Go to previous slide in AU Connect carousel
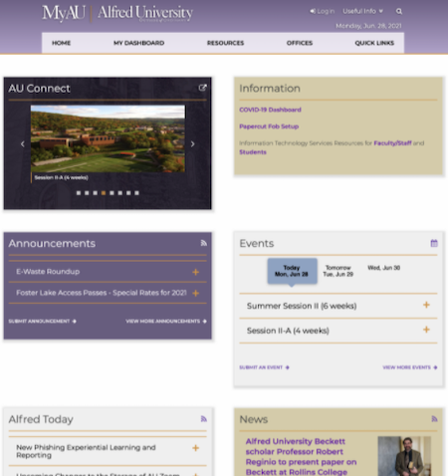This screenshot has height=476, width=448. (x=23, y=144)
